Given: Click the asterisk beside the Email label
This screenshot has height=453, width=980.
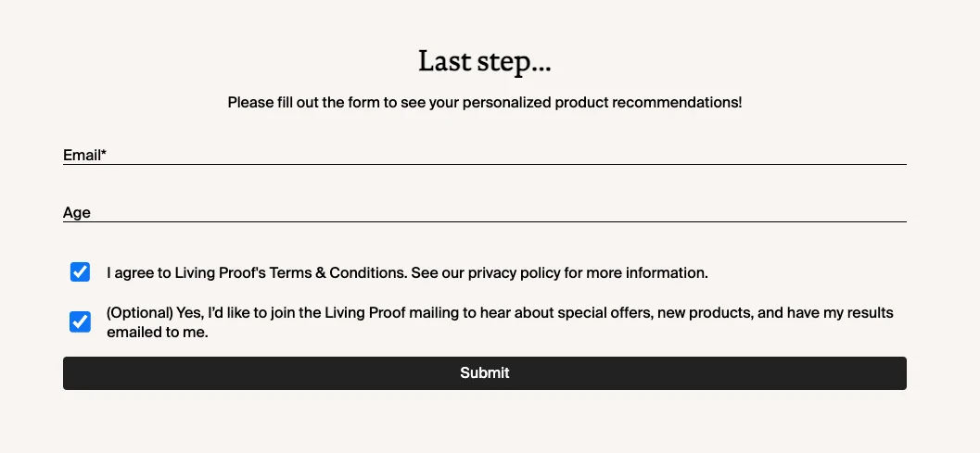Looking at the screenshot, I should coord(104,154).
